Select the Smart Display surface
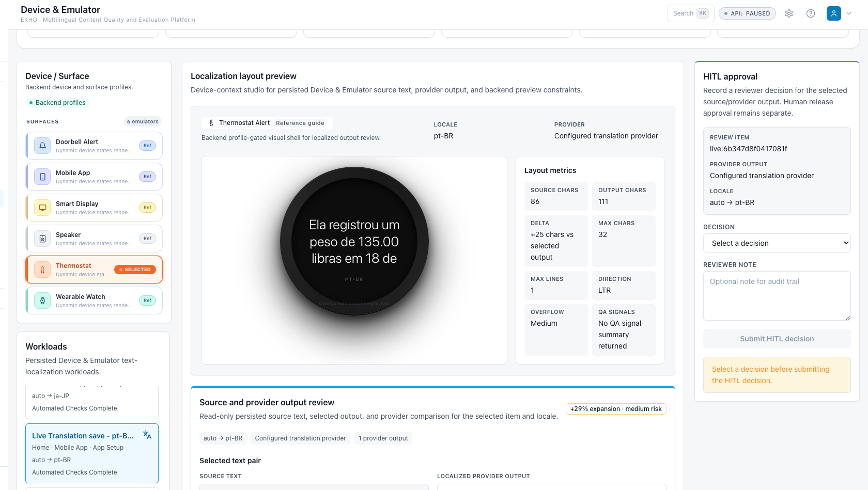 click(94, 208)
